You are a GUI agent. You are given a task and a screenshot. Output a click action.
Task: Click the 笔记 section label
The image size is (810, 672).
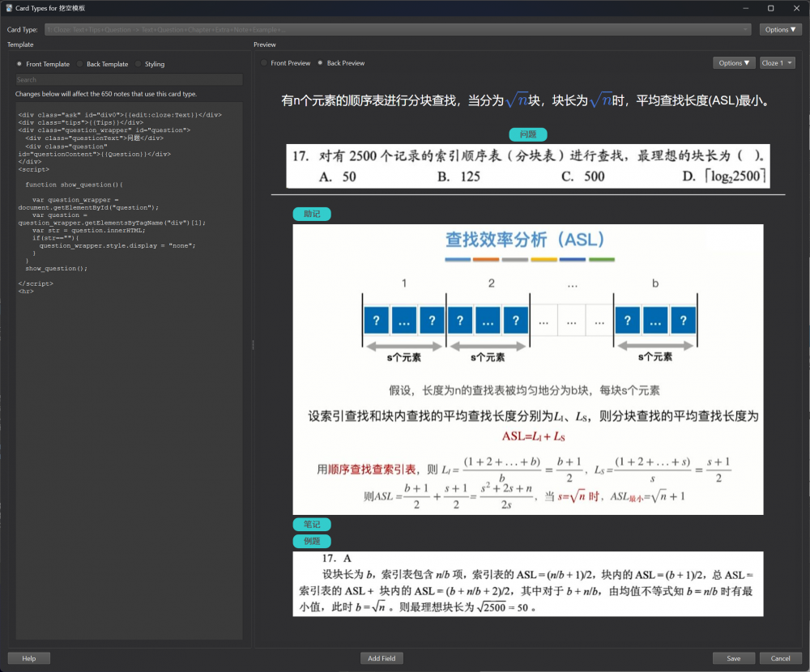312,525
